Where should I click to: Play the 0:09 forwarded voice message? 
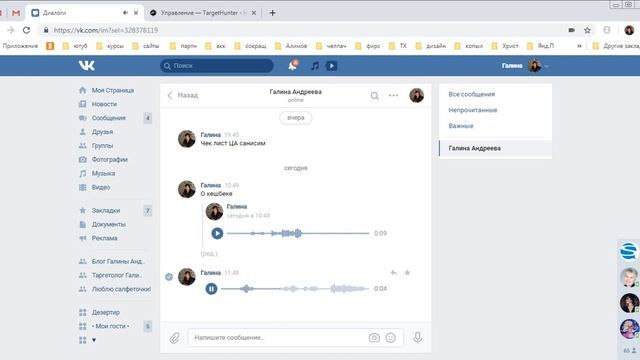(217, 233)
